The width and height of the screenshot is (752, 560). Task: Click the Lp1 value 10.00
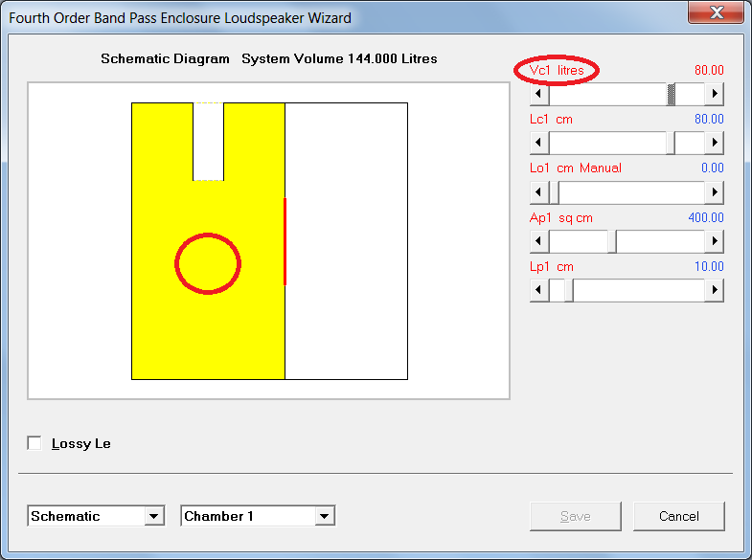click(x=709, y=266)
